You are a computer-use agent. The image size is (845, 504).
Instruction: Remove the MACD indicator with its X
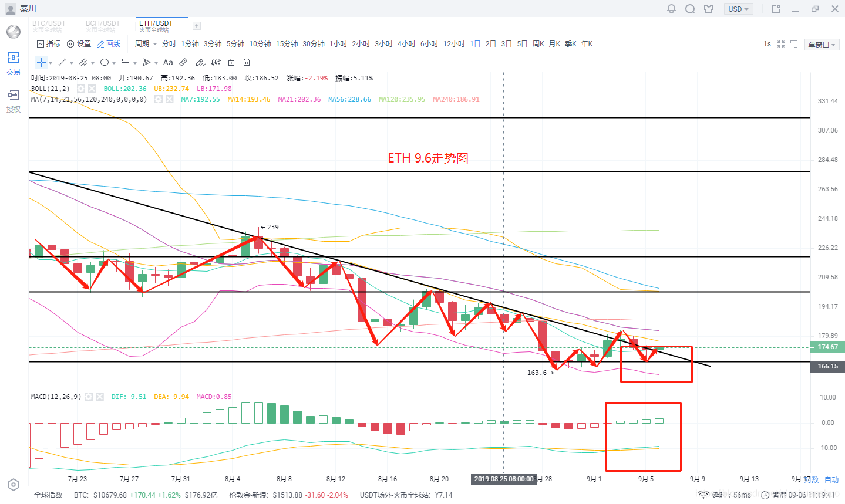pyautogui.click(x=100, y=397)
